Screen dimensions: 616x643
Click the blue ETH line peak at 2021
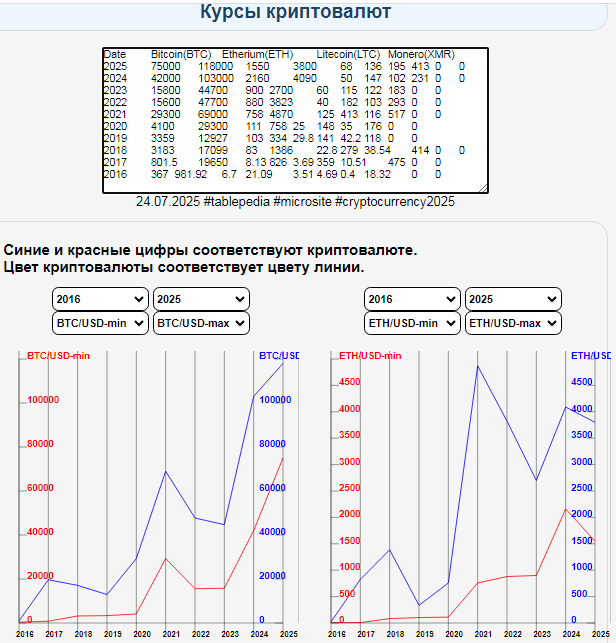(478, 366)
